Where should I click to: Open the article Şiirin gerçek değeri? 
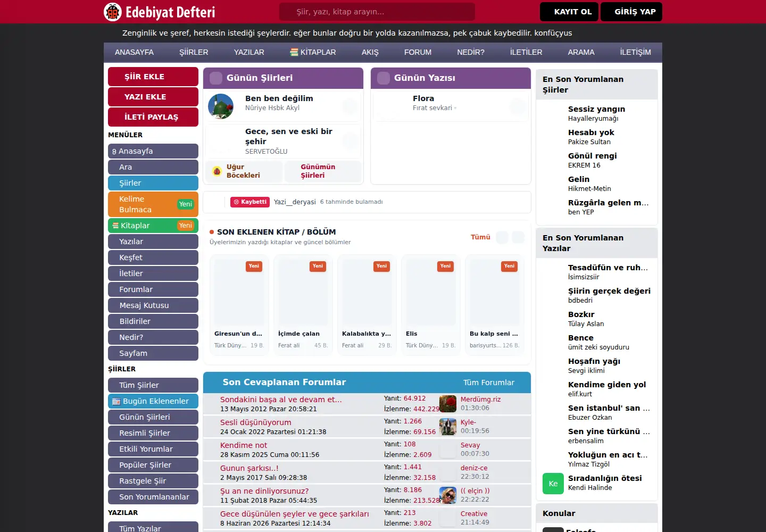point(609,291)
